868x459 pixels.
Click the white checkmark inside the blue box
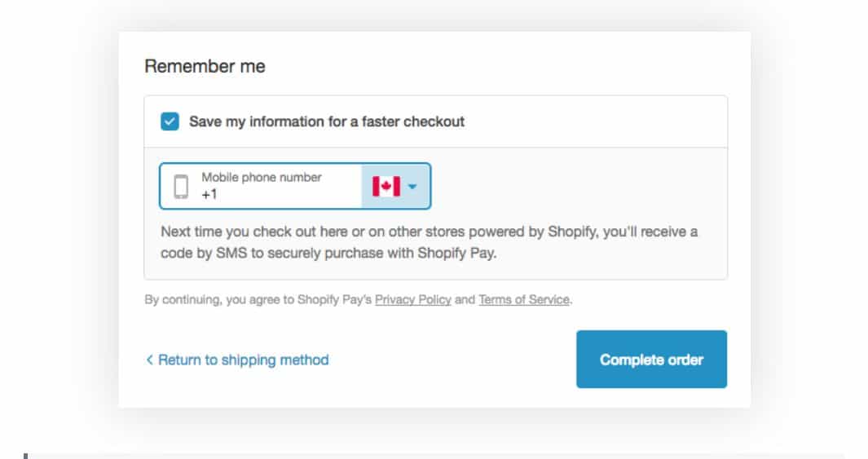tap(170, 121)
